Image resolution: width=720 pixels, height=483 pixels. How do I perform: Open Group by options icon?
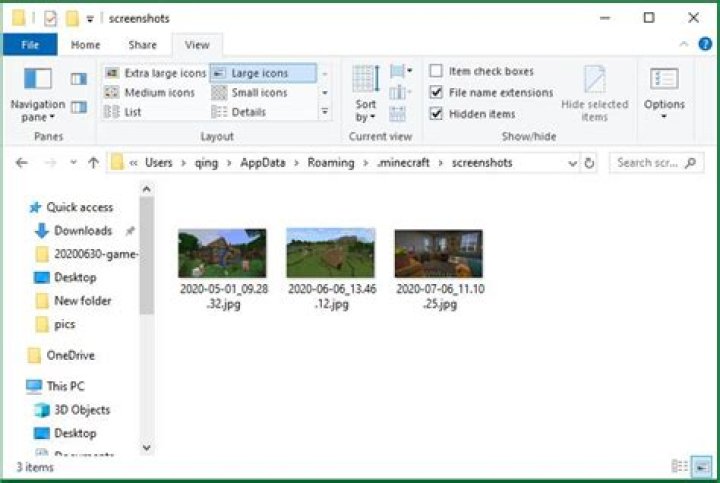[x=400, y=71]
